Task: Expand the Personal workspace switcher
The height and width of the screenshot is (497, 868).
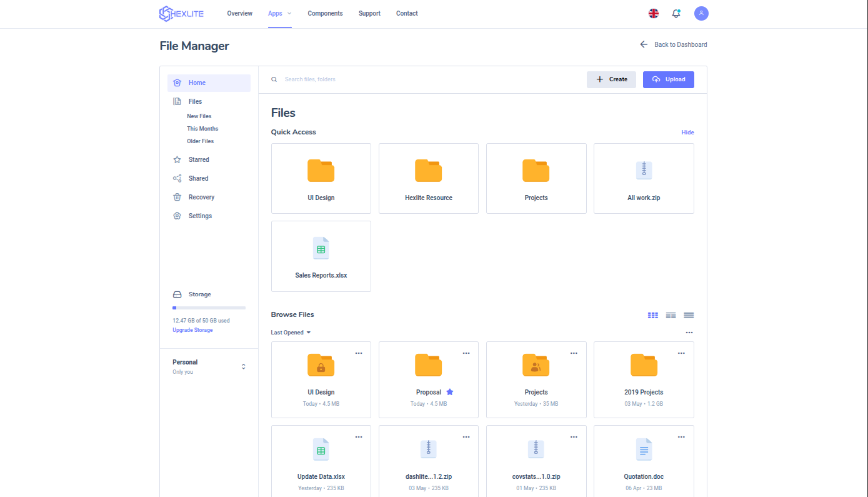Action: click(243, 366)
